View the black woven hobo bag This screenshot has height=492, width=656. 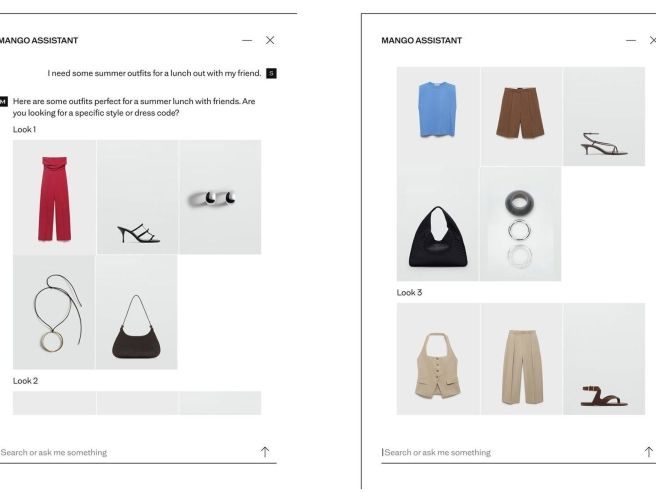[x=438, y=224]
